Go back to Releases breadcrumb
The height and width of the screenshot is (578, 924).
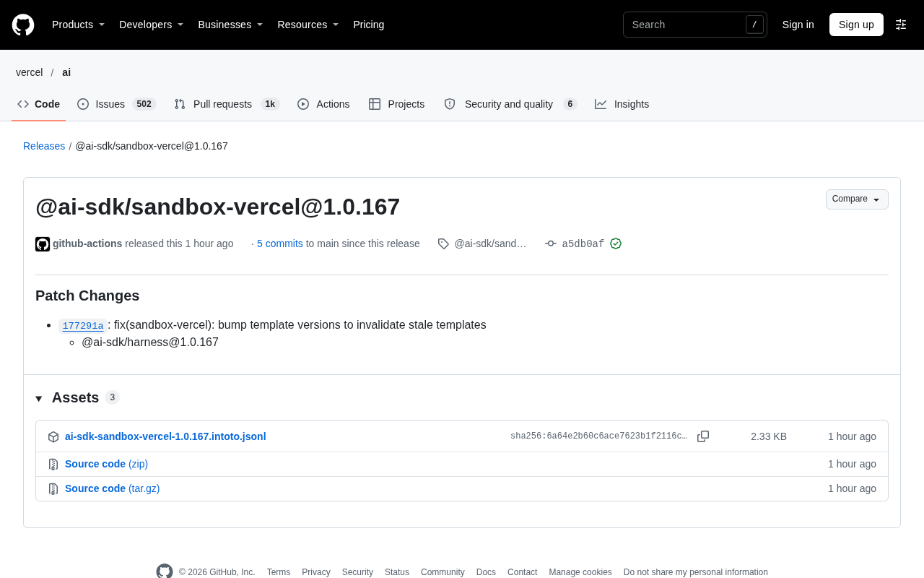44,146
